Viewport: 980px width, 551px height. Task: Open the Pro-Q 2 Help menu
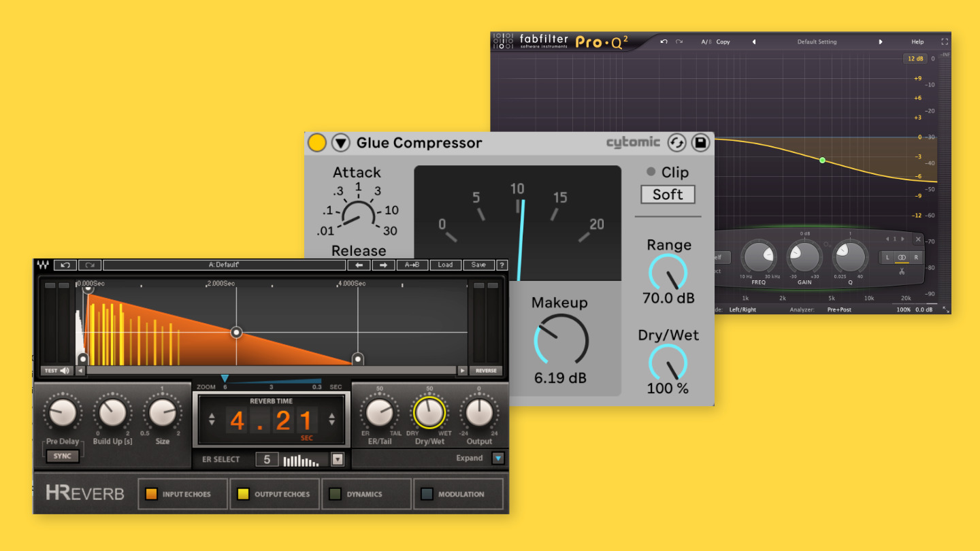coord(918,41)
